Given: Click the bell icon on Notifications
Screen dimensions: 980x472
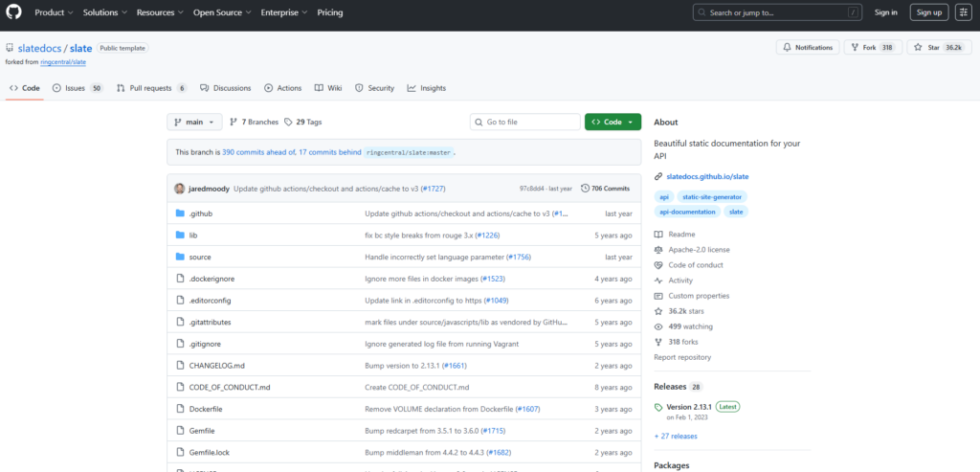Looking at the screenshot, I should coord(787,47).
